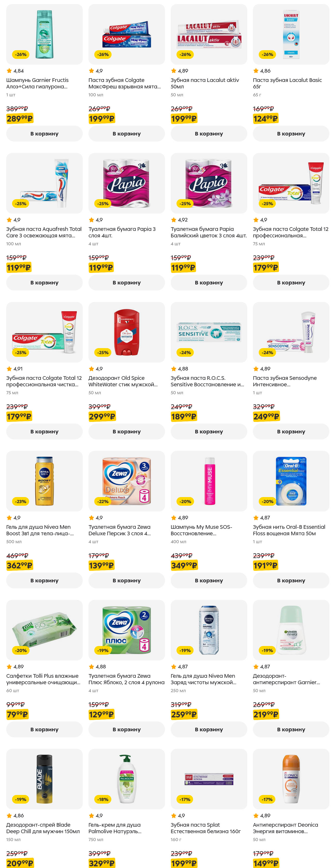Click the R.O.C.S. Sensitive toothpaste title
The width and height of the screenshot is (334, 868).
[207, 381]
